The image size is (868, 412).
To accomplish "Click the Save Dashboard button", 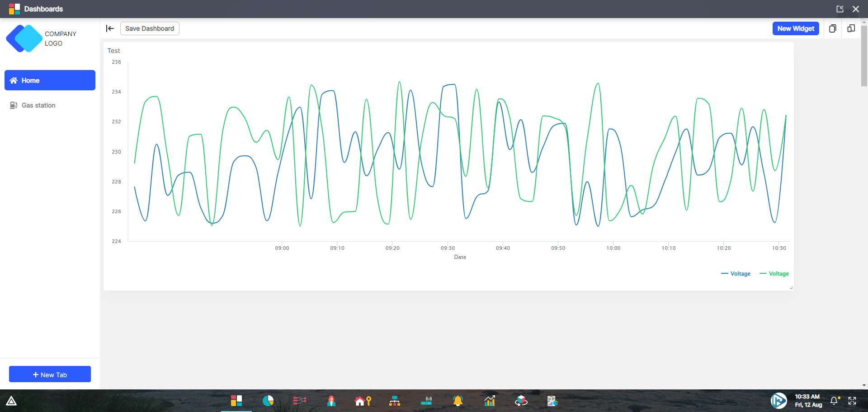I will tap(150, 28).
